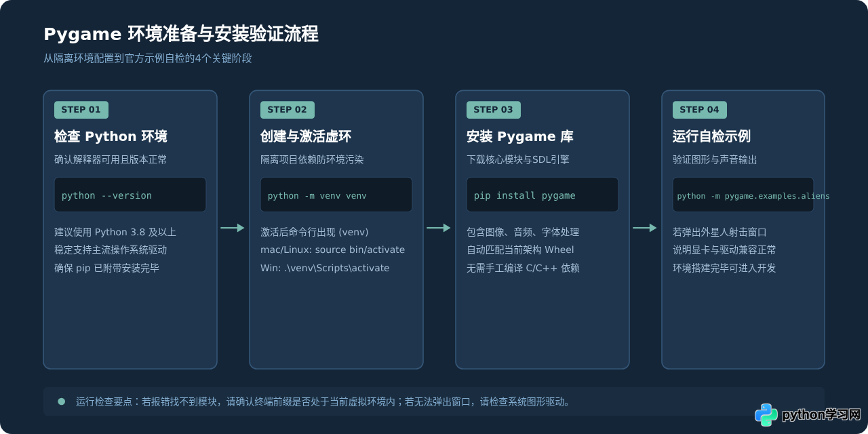Click the STEP 04 badge

pos(700,110)
